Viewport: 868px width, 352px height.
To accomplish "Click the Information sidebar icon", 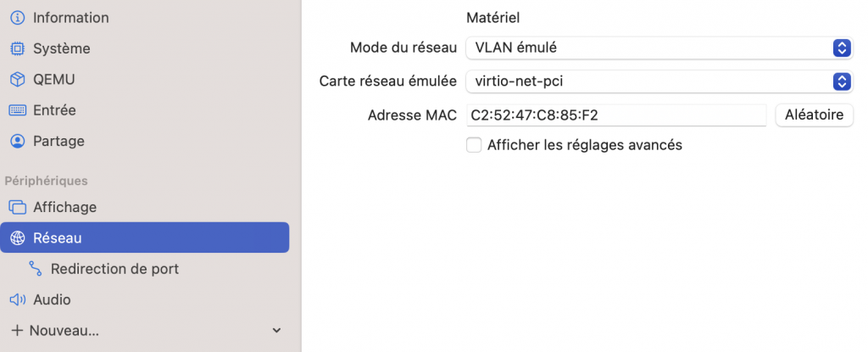I will pos(17,18).
